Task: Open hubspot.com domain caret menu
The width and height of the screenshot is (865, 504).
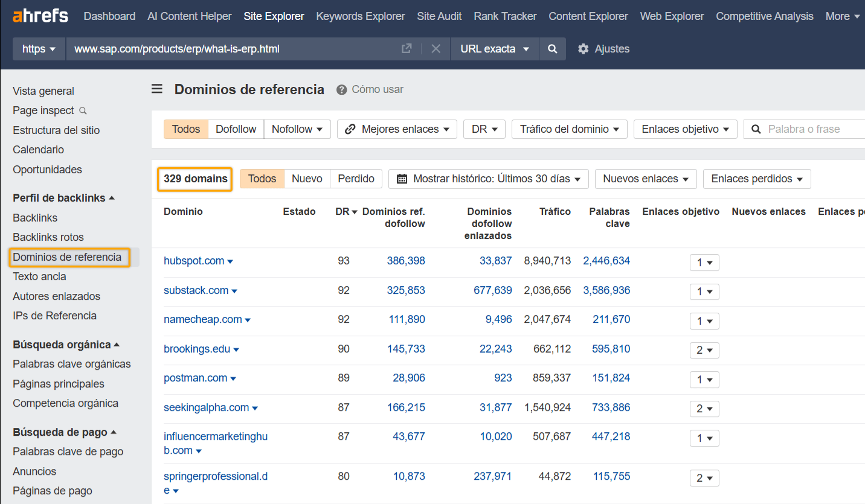Action: (230, 262)
